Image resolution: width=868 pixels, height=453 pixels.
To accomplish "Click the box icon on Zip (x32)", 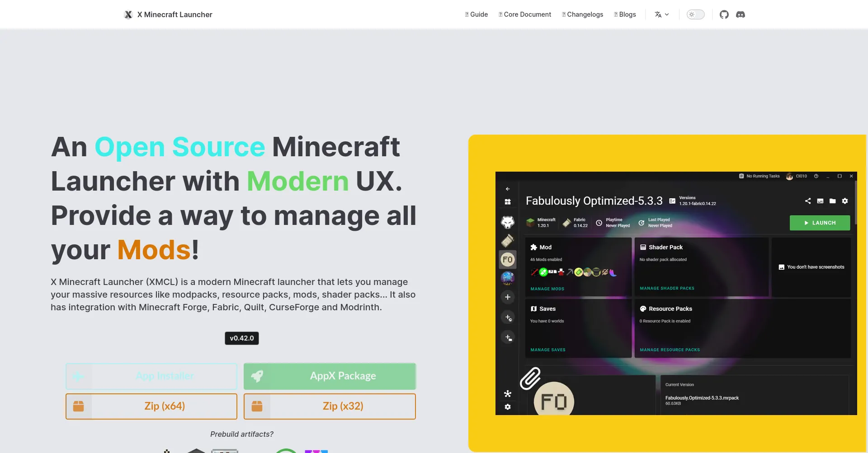I will (x=257, y=406).
